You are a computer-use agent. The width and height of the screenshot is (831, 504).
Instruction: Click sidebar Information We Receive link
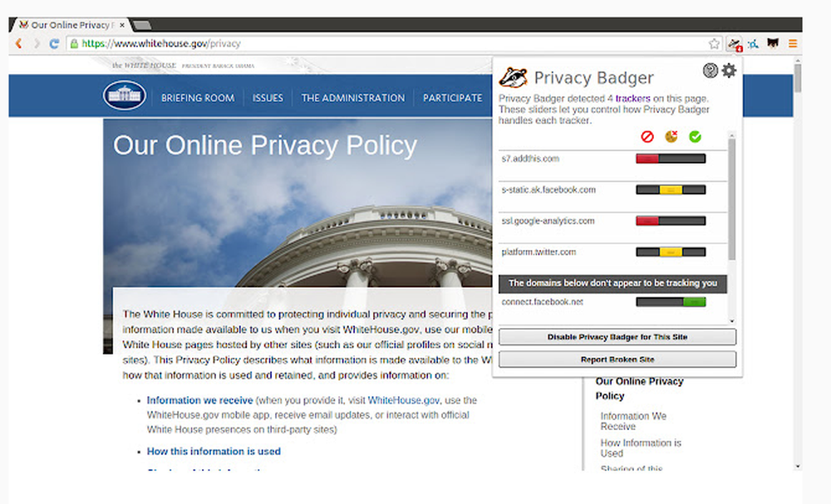pyautogui.click(x=633, y=421)
